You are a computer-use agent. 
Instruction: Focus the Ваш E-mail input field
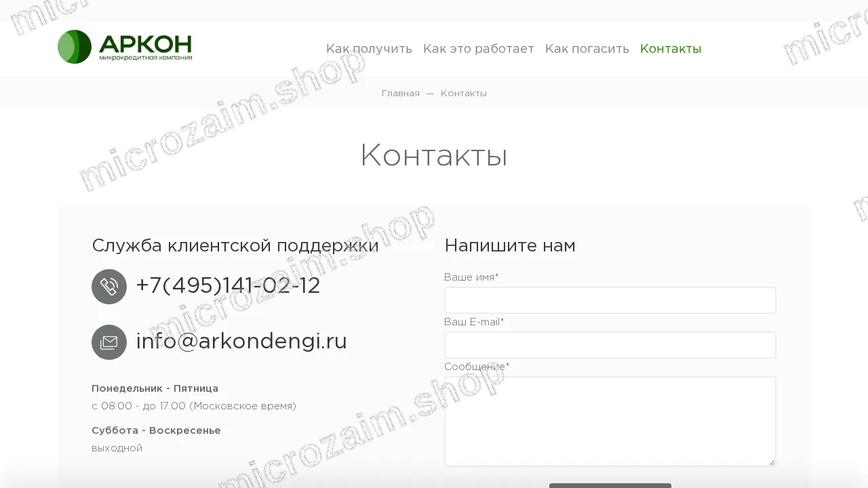610,345
